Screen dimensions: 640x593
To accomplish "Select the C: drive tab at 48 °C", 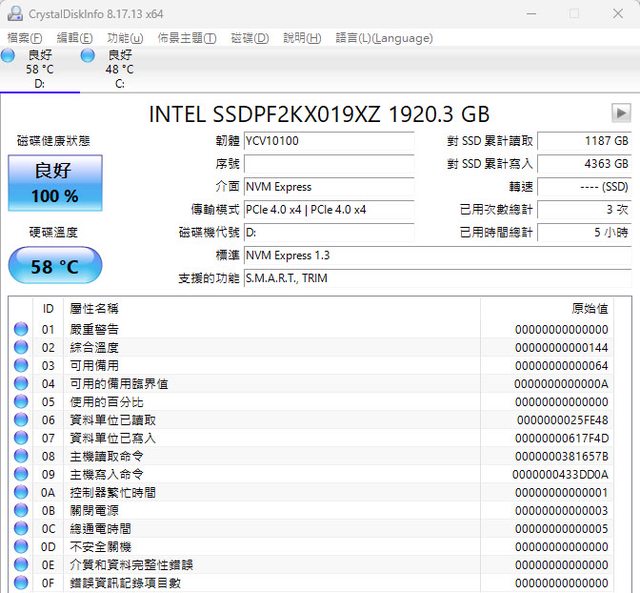I will click(x=119, y=69).
